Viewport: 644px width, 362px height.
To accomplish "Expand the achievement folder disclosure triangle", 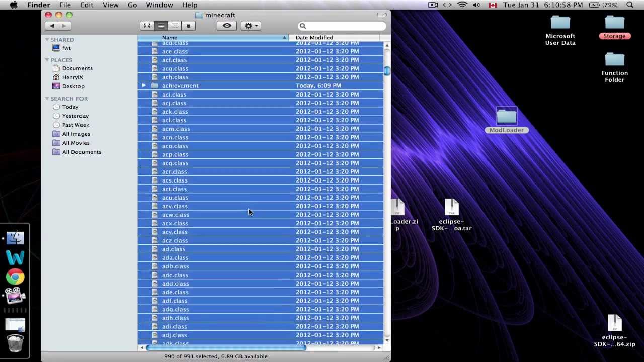I will 144,86.
